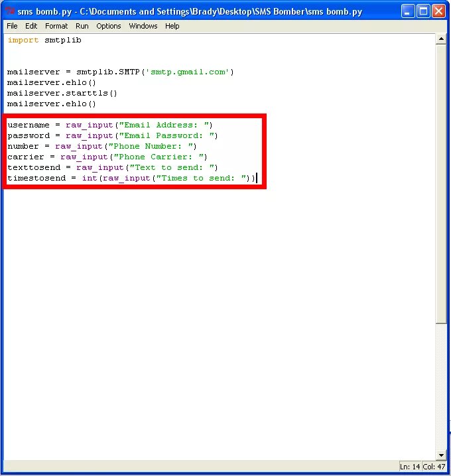
Task: Maximize the sms bomb.py window
Action: (423, 11)
